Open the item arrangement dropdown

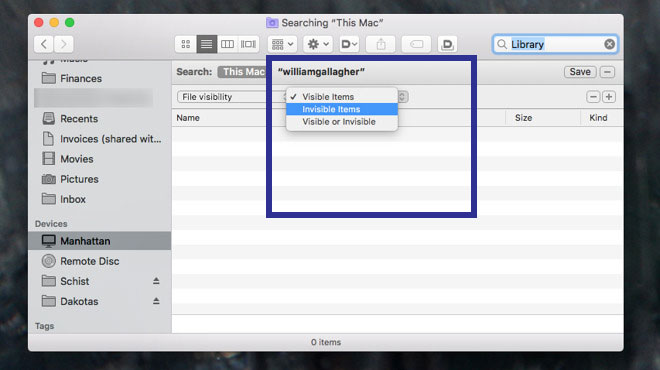pyautogui.click(x=282, y=44)
